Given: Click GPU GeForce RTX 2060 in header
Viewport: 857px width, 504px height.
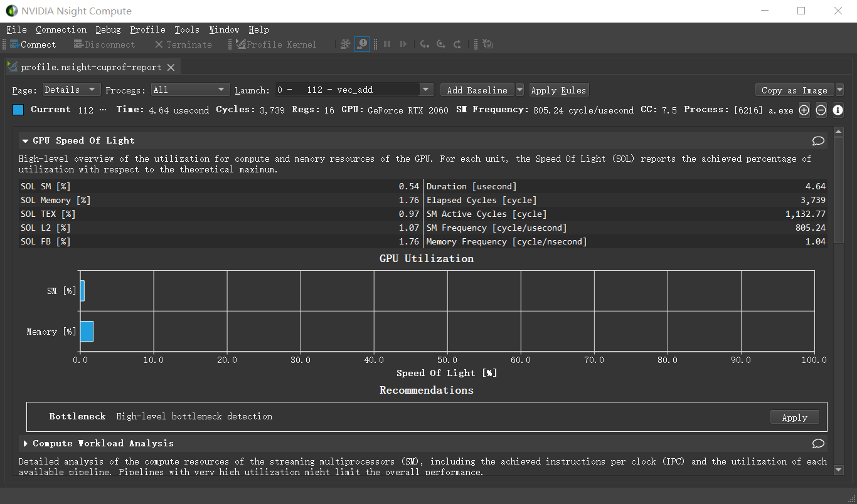Looking at the screenshot, I should [x=395, y=110].
